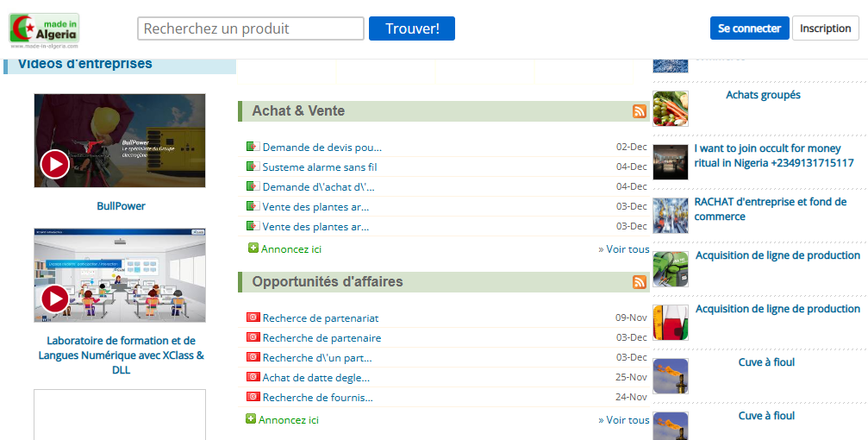Open the Achat & Vente RSS feed icon
Screen dimensions: 868x440
pos(640,111)
